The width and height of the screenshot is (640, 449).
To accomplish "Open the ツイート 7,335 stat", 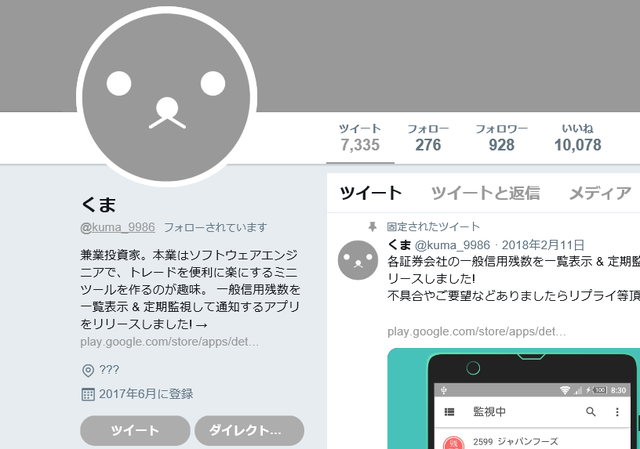I will (360, 138).
